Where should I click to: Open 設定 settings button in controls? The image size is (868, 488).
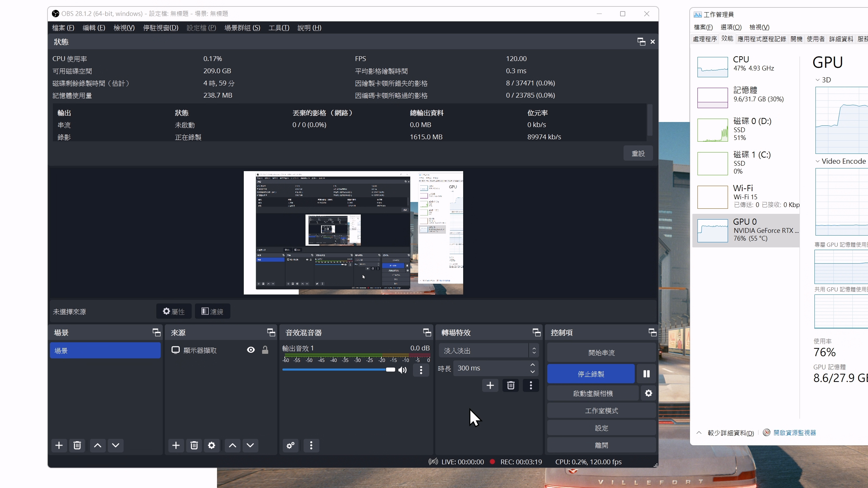(601, 428)
